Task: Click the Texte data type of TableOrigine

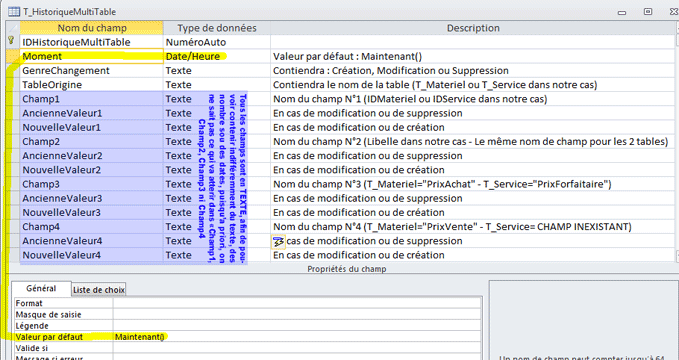Action: 217,84
